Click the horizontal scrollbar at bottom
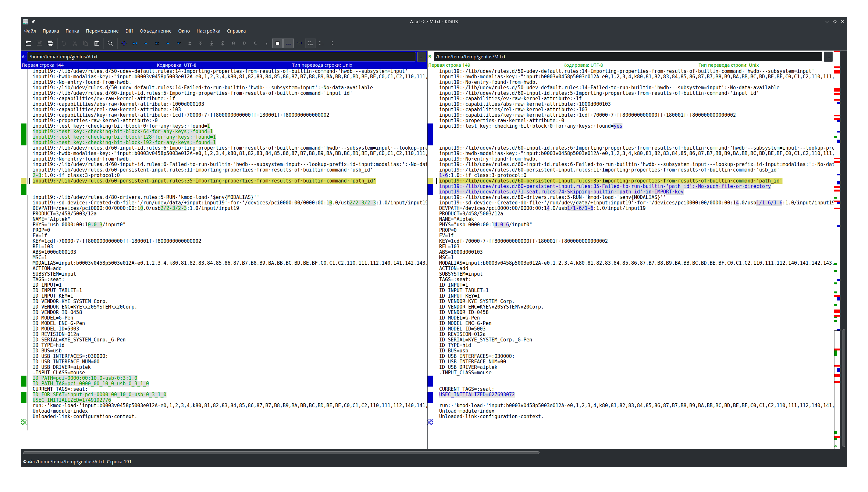The width and height of the screenshot is (868, 492). point(281,452)
